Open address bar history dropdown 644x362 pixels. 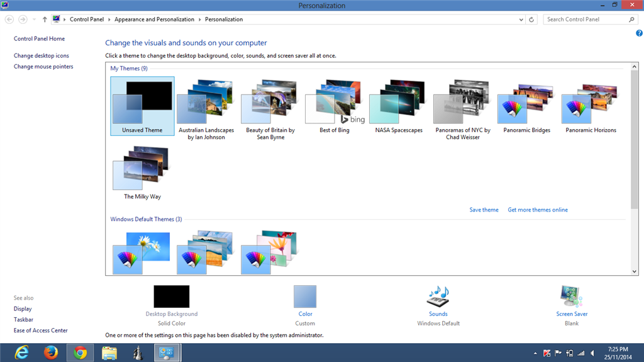pyautogui.click(x=521, y=20)
